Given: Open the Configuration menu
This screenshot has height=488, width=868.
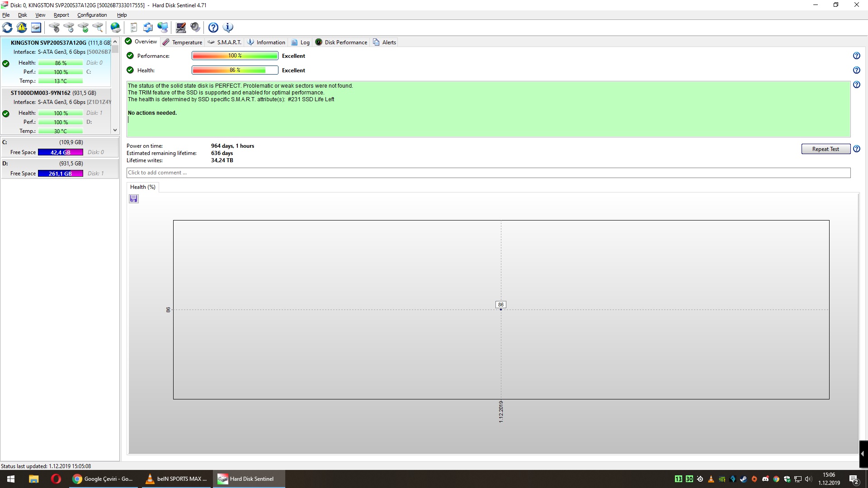Looking at the screenshot, I should click(x=92, y=15).
